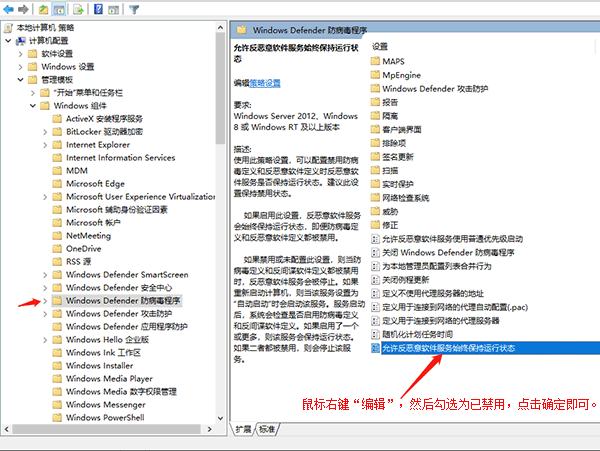Click the tree pane vertical scrollbar thumb
This screenshot has height=451, width=600.
pos(220,88)
